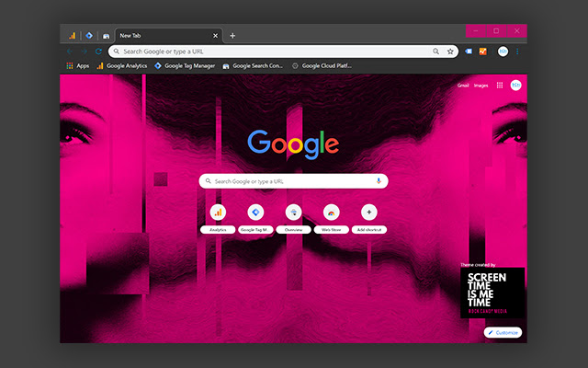Click the Add shortcut tile
Screen dimensions: 588x368
pyautogui.click(x=369, y=219)
